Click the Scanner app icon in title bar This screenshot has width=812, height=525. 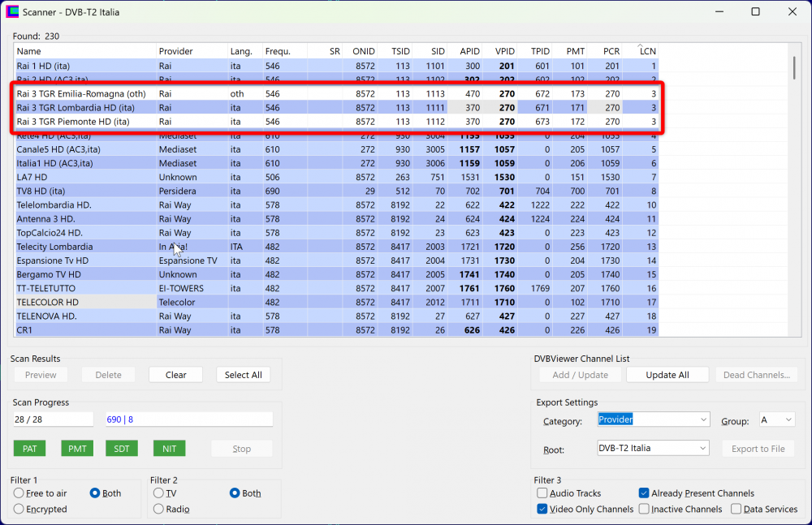click(x=12, y=11)
